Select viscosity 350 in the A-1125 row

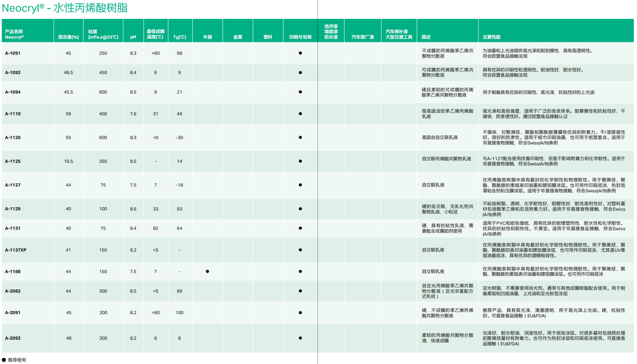pos(103,161)
